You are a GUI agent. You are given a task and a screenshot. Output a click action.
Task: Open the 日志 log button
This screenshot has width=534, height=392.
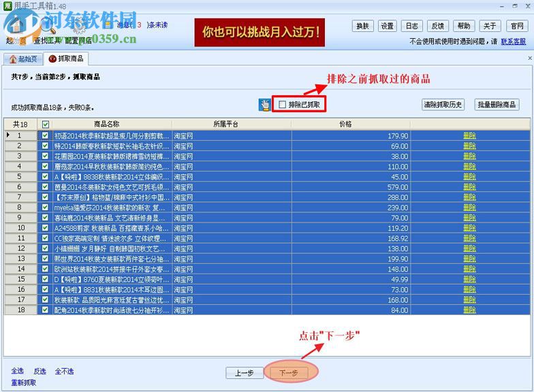click(x=411, y=26)
